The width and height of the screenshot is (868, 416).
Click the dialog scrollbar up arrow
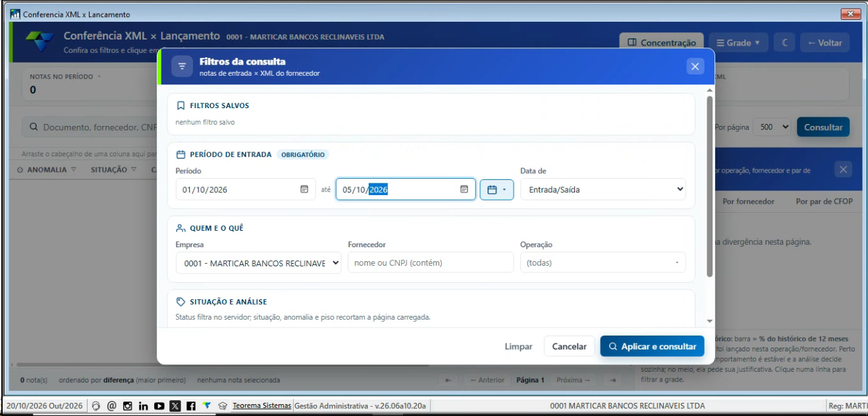click(x=709, y=90)
